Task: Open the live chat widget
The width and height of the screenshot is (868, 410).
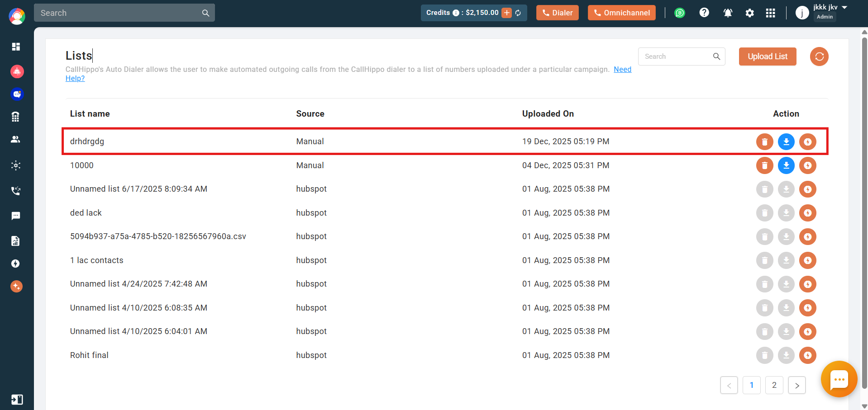Action: point(839,379)
